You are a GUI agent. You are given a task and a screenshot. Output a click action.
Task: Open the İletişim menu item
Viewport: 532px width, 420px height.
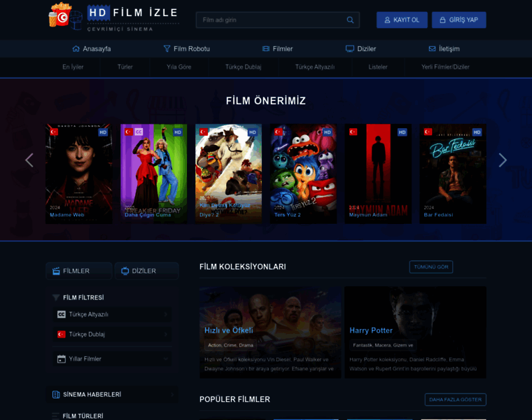(x=444, y=49)
